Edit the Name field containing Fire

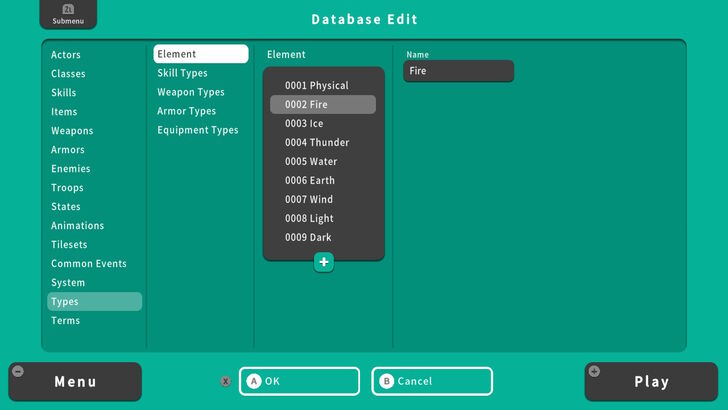click(x=458, y=71)
